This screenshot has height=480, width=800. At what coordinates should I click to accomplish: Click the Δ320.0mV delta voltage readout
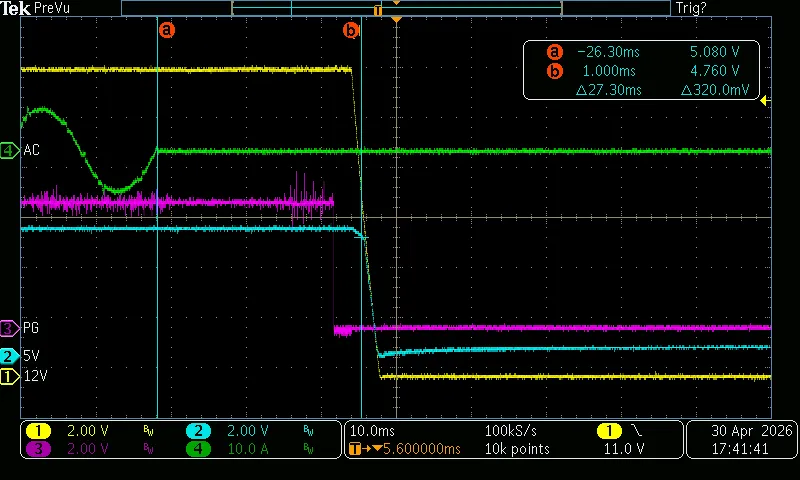click(x=715, y=90)
